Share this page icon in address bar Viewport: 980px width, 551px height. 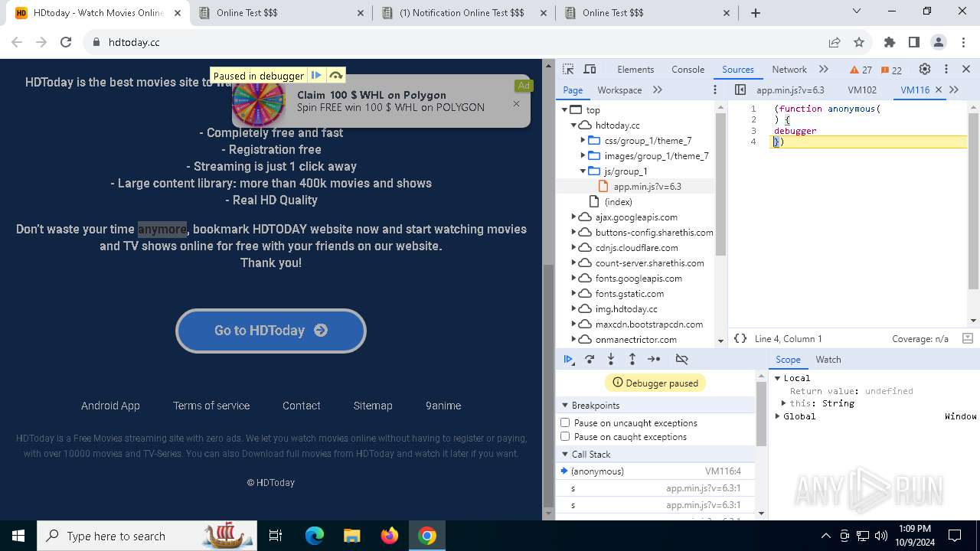coord(835,42)
